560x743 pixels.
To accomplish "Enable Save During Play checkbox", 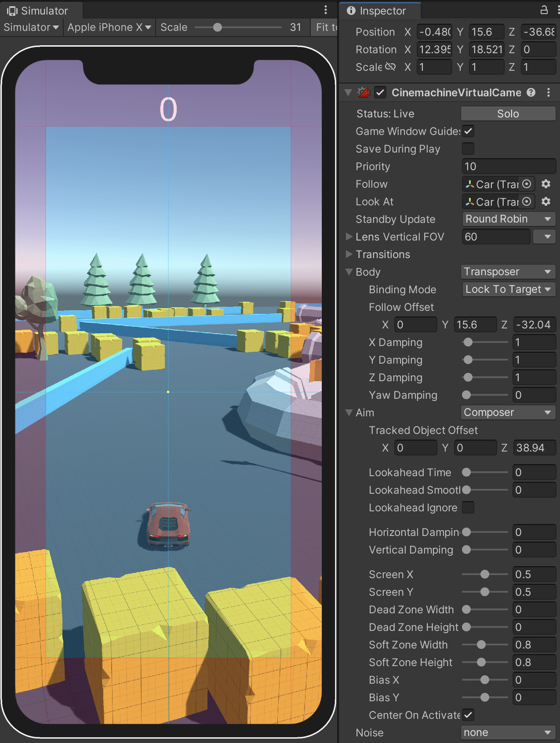I will click(468, 149).
